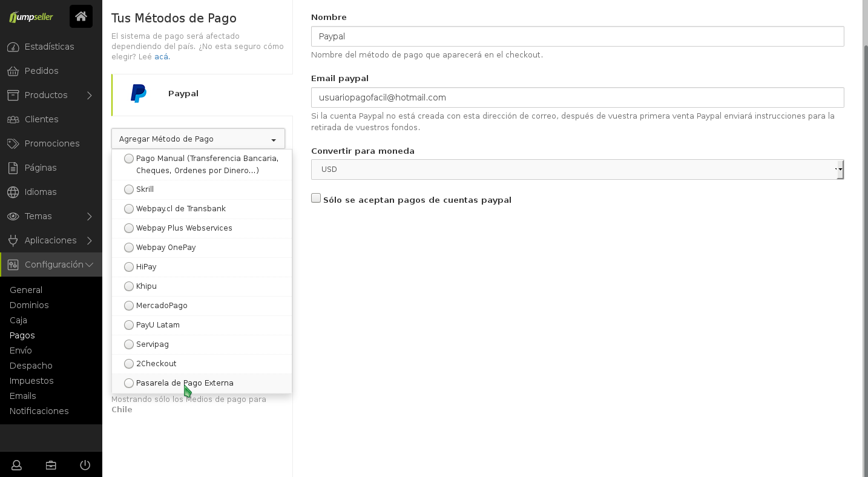This screenshot has height=477, width=868.
Task: Choose the Khipu payment option
Action: point(202,286)
